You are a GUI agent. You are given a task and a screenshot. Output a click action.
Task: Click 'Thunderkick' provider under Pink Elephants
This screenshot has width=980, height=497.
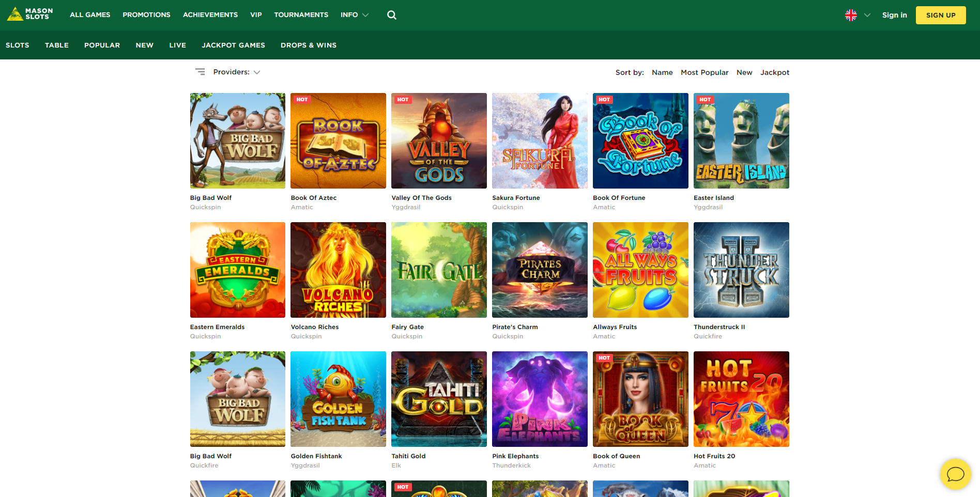(511, 465)
